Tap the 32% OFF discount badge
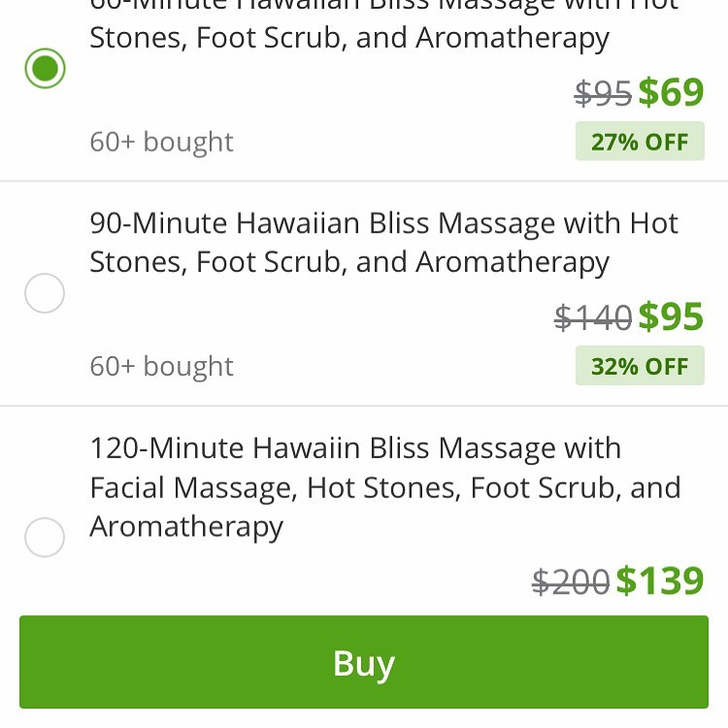 point(639,367)
